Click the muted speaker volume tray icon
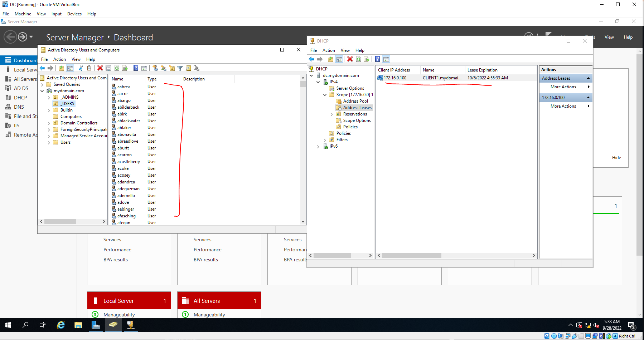This screenshot has width=644, height=340. click(x=596, y=325)
